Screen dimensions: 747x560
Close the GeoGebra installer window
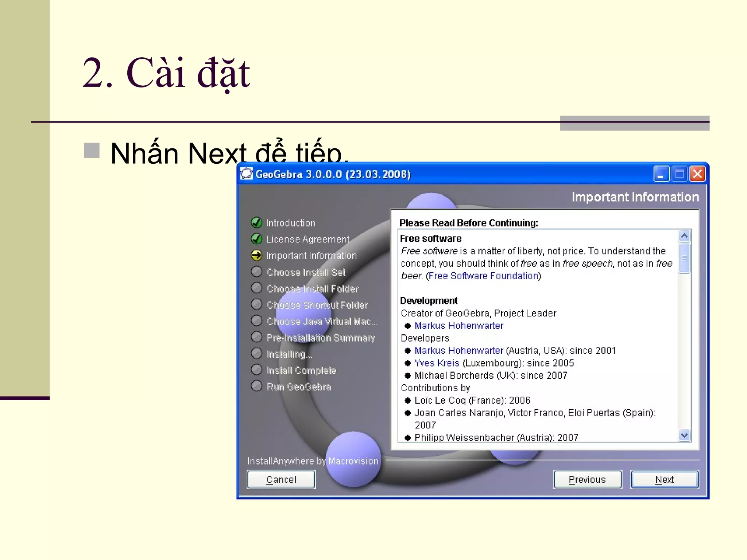click(x=697, y=174)
